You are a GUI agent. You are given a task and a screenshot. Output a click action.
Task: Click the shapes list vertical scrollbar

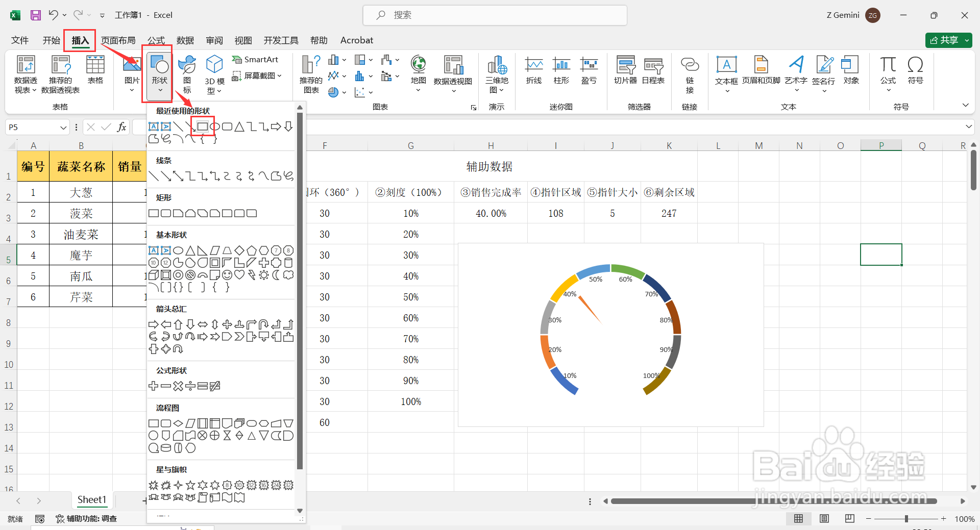coord(300,291)
